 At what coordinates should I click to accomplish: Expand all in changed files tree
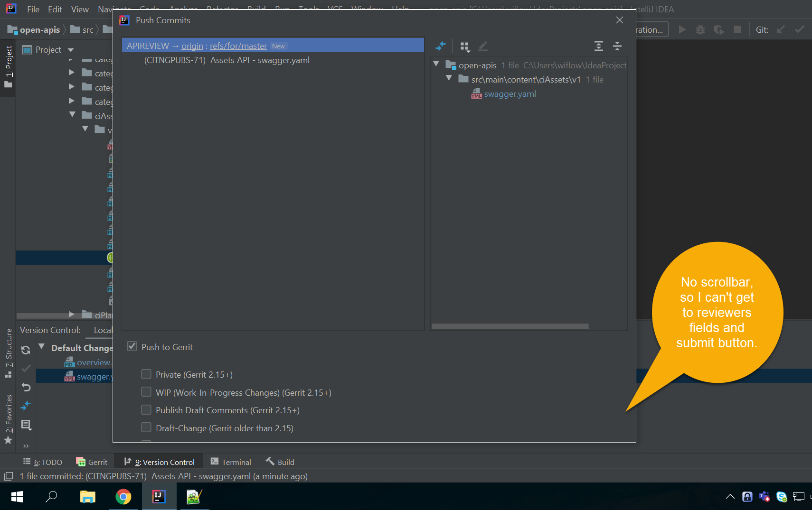(x=599, y=46)
